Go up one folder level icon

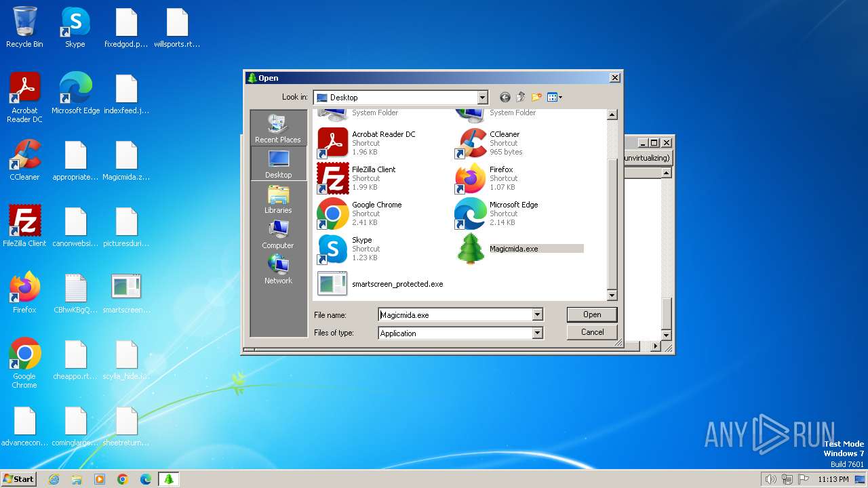521,98
